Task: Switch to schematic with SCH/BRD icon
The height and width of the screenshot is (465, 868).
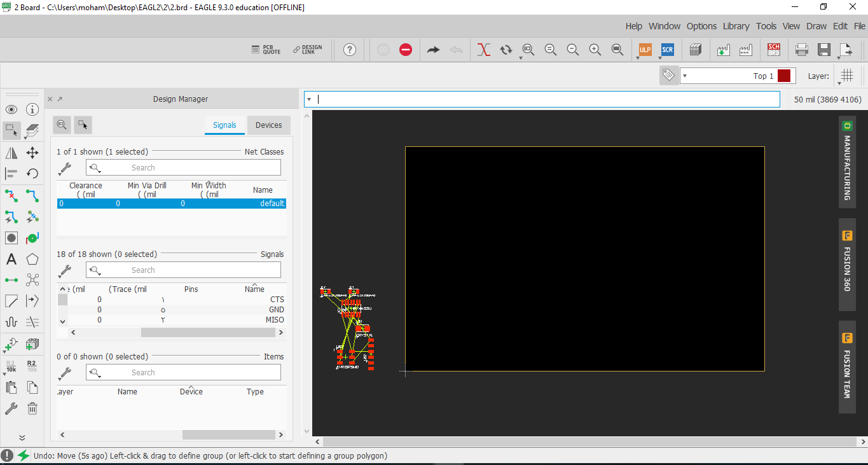Action: pos(774,50)
